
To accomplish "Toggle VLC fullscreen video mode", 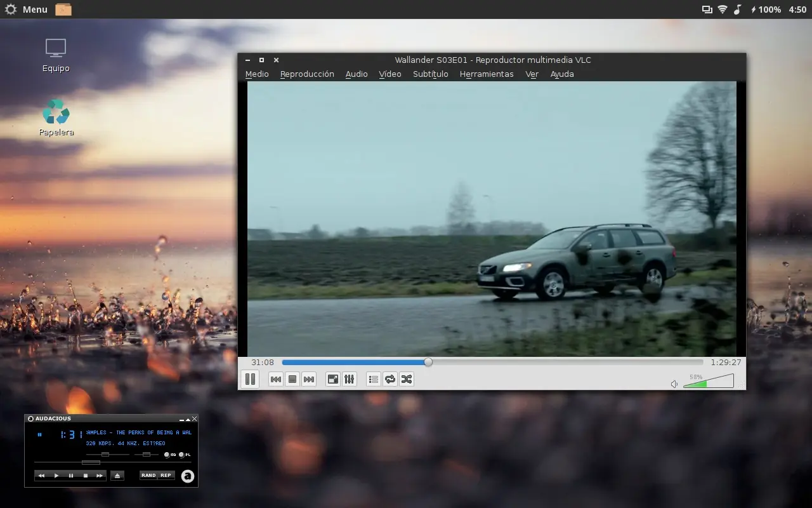I will pyautogui.click(x=333, y=380).
